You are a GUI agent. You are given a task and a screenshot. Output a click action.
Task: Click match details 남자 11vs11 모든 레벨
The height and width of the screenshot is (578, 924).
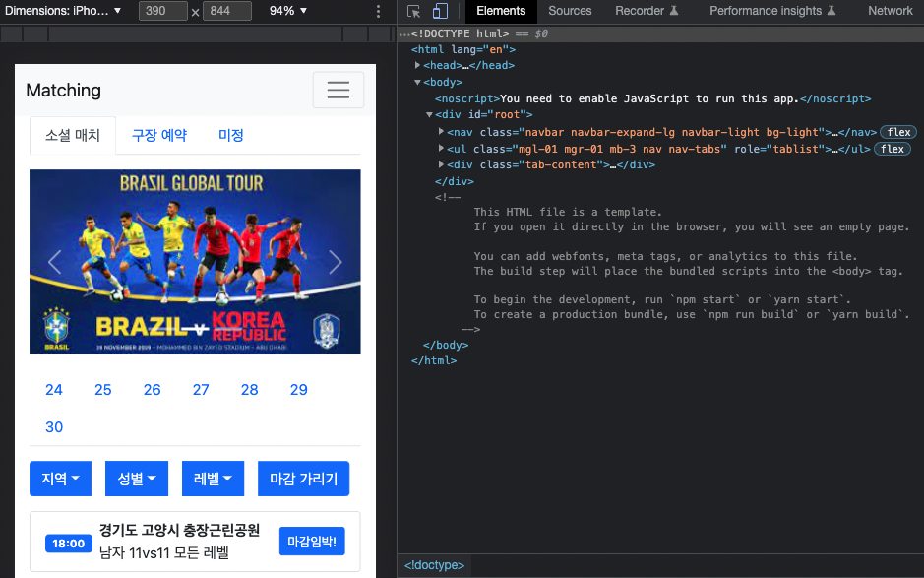(x=164, y=552)
